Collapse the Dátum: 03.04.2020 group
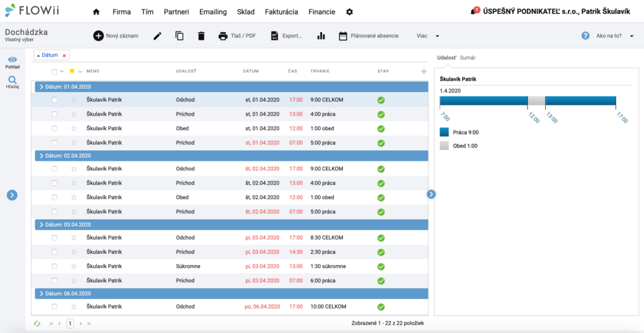 click(42, 225)
